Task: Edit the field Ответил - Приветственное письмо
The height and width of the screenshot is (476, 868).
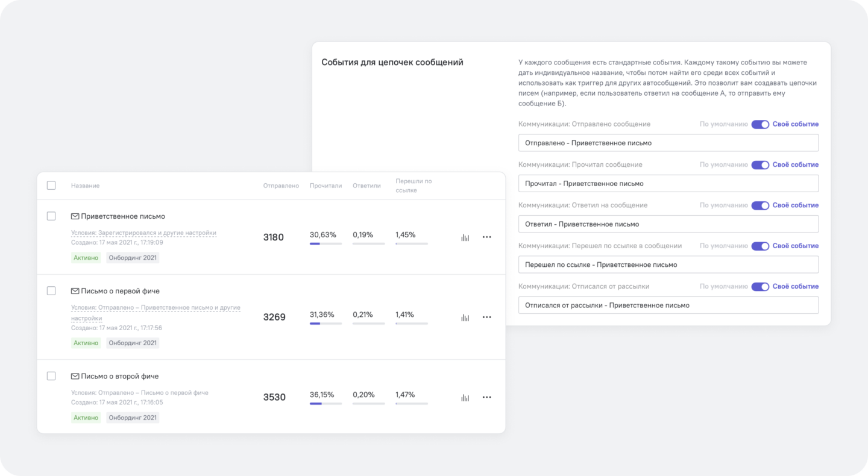Action: point(668,224)
